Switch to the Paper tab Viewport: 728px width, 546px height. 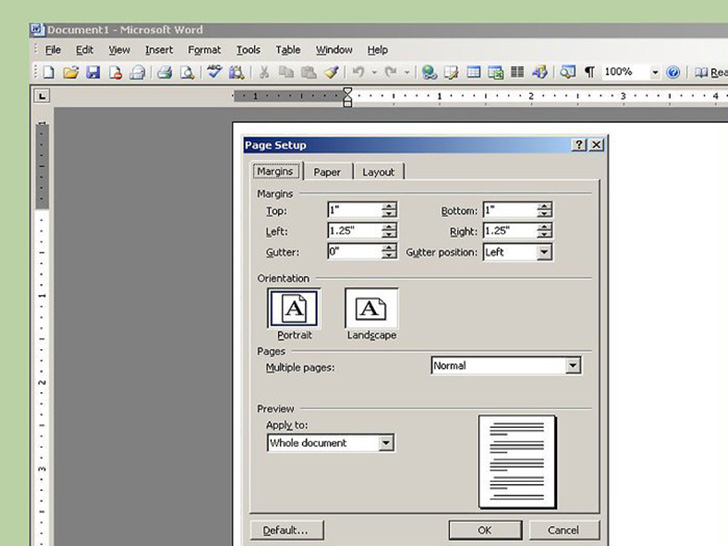327,172
